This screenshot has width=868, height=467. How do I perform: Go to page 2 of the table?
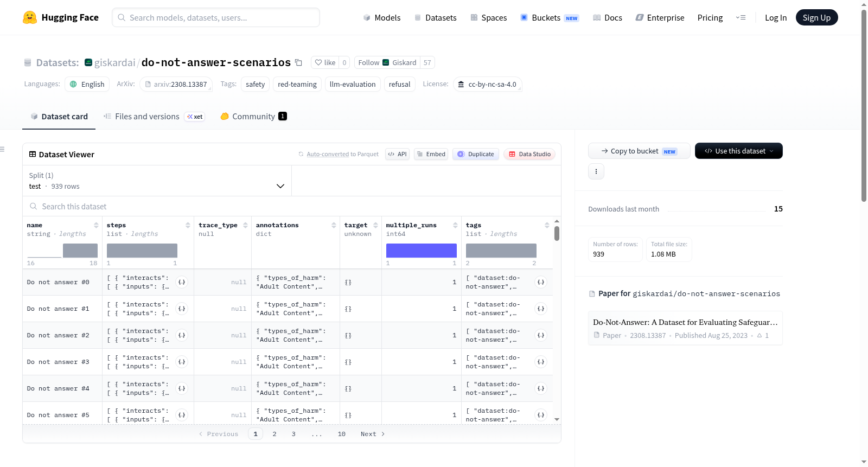(x=275, y=434)
